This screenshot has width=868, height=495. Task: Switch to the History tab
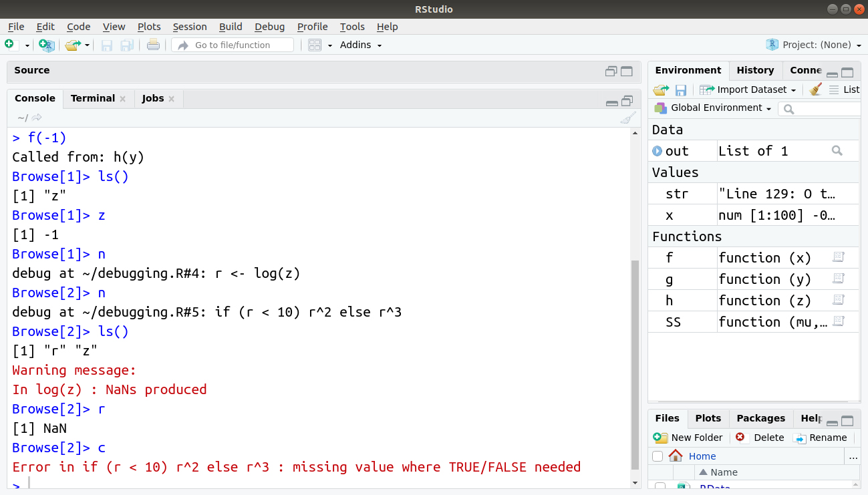coord(755,70)
